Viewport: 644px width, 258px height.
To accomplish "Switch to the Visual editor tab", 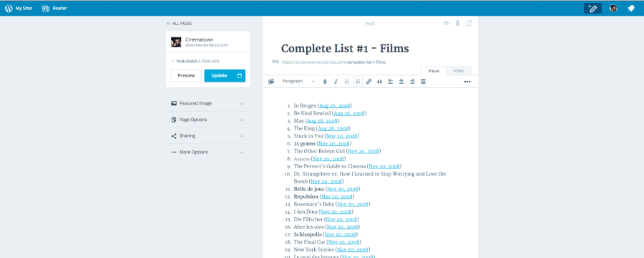I will pos(434,71).
